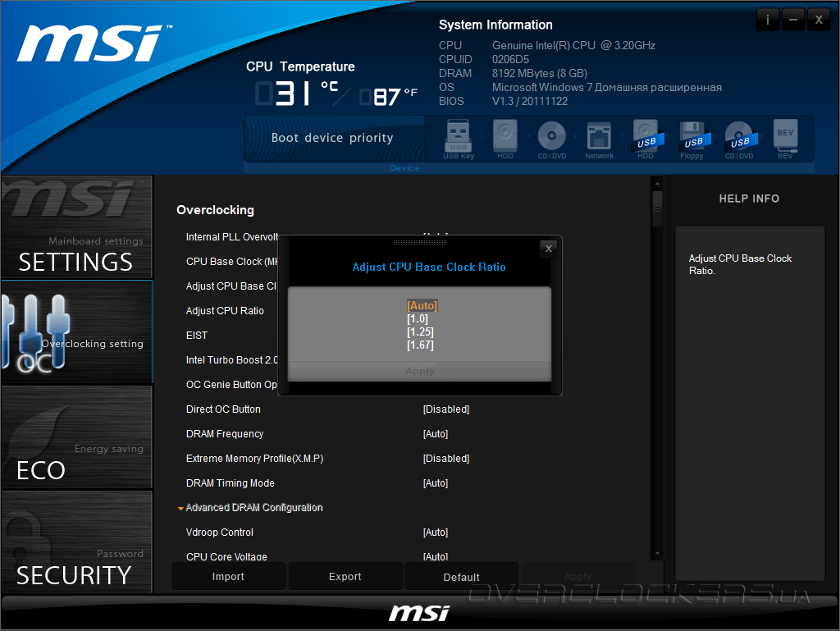Select the USB HDD boot device icon
This screenshot has width=840, height=631.
(x=646, y=139)
